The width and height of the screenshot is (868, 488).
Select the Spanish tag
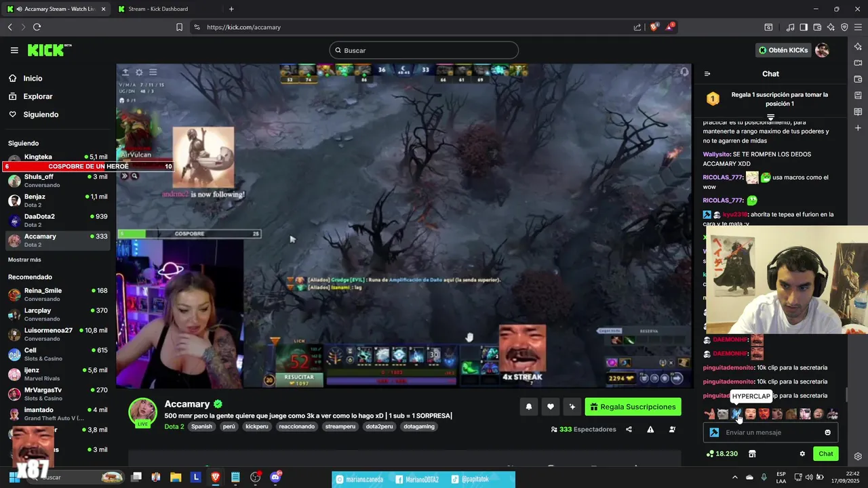click(x=201, y=426)
